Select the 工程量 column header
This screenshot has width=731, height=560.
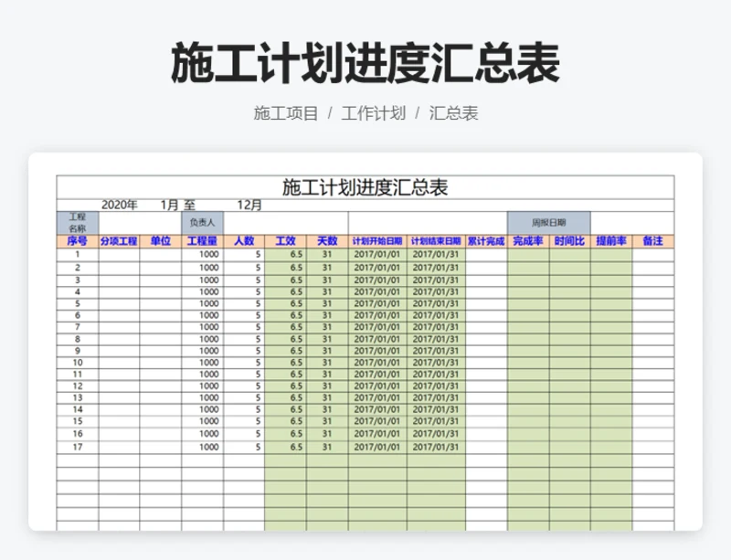click(x=202, y=241)
